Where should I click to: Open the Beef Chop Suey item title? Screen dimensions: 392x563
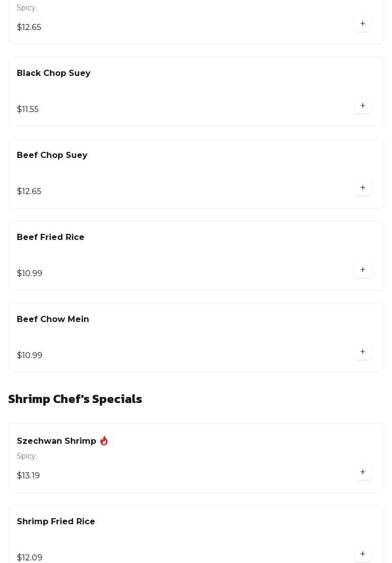(x=52, y=155)
